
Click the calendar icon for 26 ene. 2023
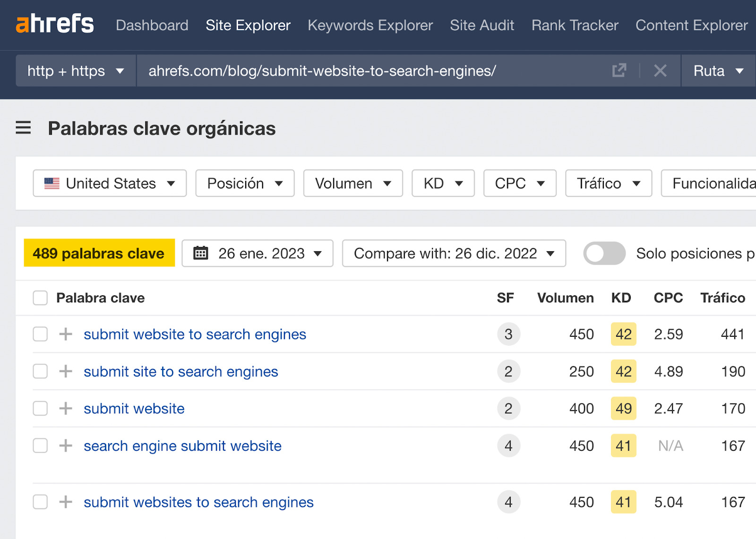coord(201,253)
